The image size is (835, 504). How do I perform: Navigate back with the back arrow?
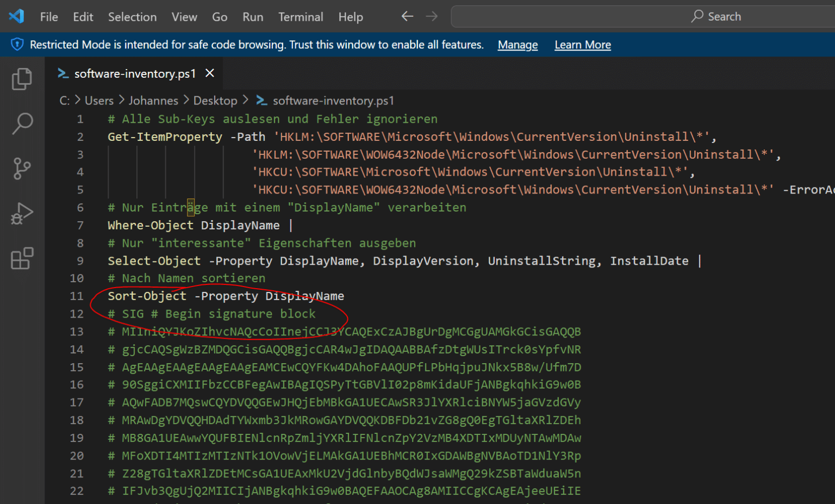(407, 16)
